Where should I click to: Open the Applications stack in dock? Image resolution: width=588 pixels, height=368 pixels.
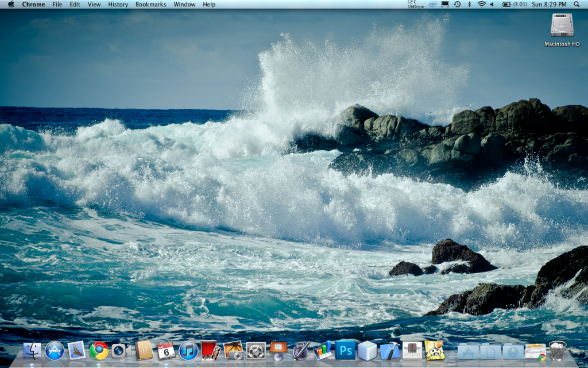(x=469, y=351)
